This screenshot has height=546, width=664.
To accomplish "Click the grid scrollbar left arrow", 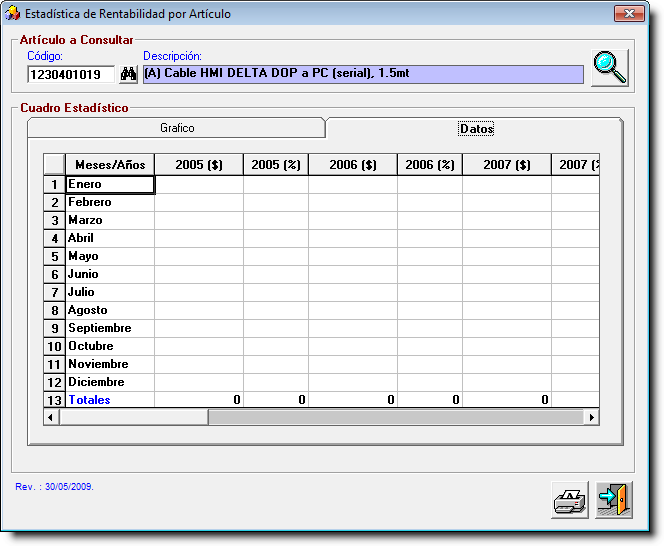I will click(x=51, y=418).
